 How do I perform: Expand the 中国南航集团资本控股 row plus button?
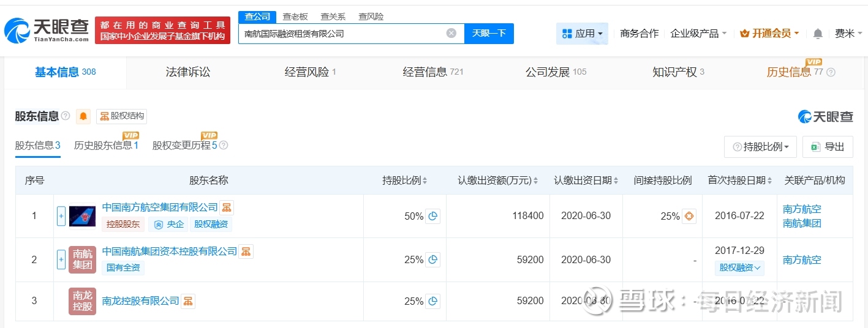(61, 259)
